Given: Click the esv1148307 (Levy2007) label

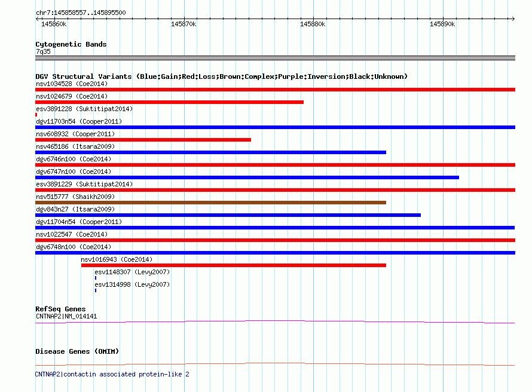Looking at the screenshot, I should 132,272.
